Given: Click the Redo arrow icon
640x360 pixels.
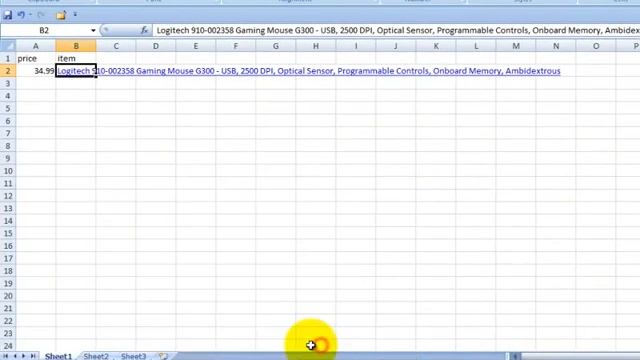Looking at the screenshot, I should pyautogui.click(x=40, y=15).
